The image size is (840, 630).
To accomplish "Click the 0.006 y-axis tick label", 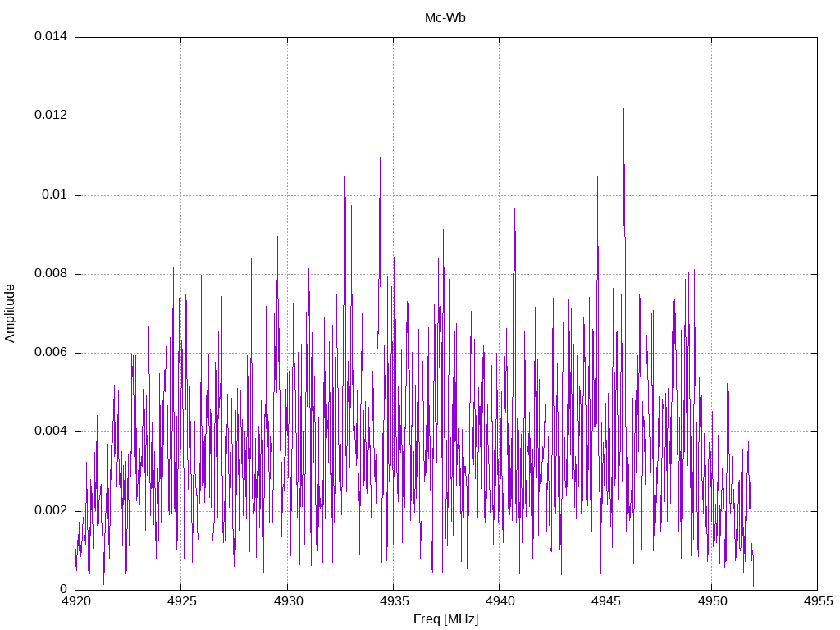I will tap(51, 352).
